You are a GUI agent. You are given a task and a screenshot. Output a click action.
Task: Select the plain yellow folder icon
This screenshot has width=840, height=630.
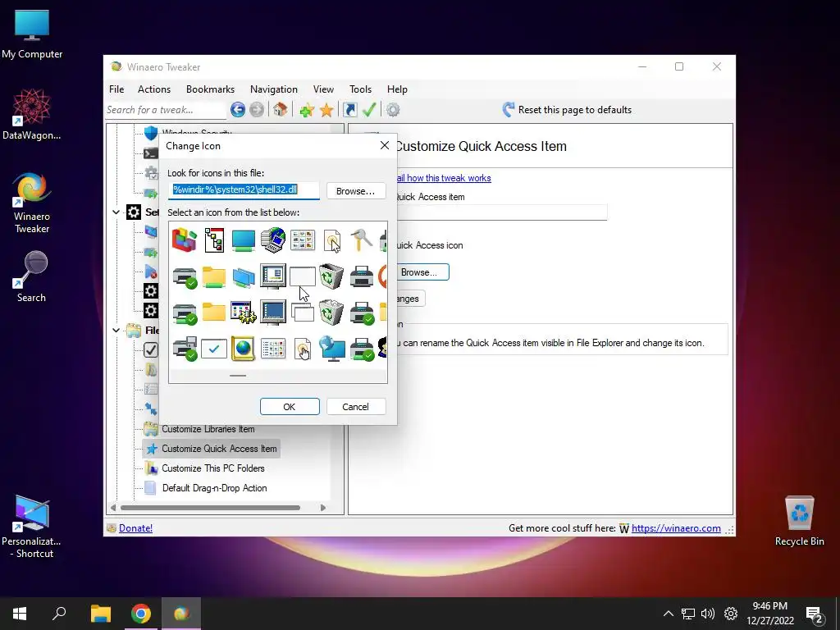214,312
